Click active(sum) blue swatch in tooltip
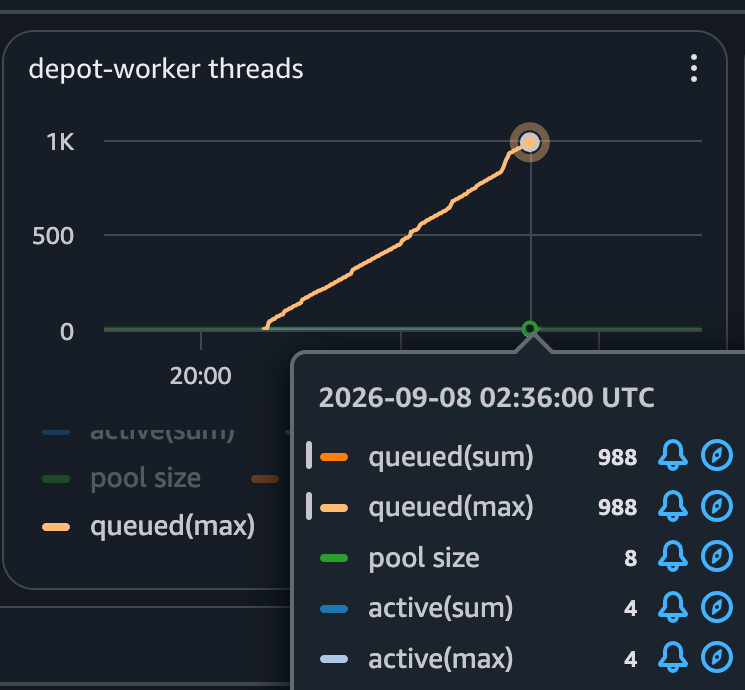 pyautogui.click(x=334, y=609)
